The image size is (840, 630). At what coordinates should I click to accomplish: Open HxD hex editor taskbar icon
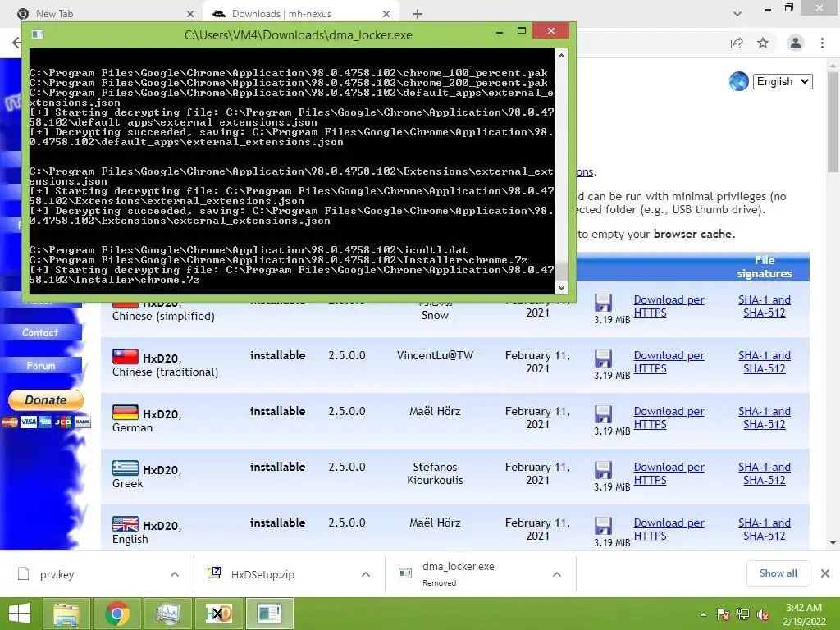click(219, 614)
